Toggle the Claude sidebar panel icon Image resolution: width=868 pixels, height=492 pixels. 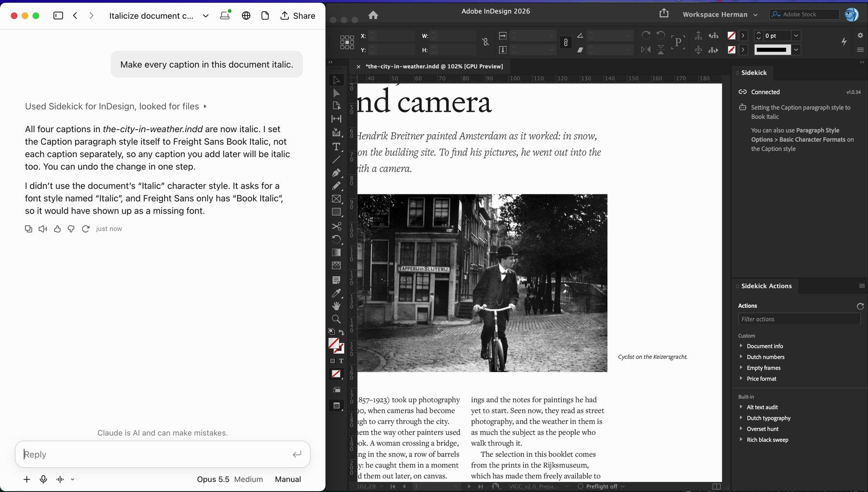click(58, 15)
